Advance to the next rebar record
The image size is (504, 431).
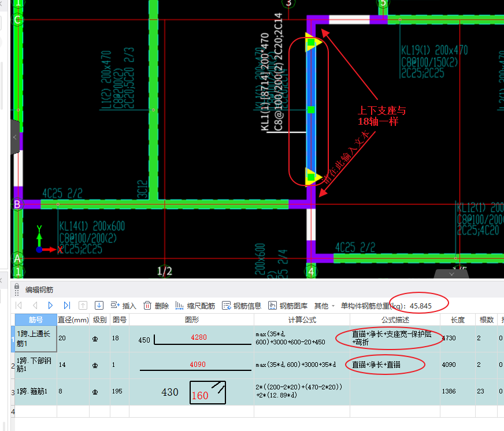(x=51, y=306)
